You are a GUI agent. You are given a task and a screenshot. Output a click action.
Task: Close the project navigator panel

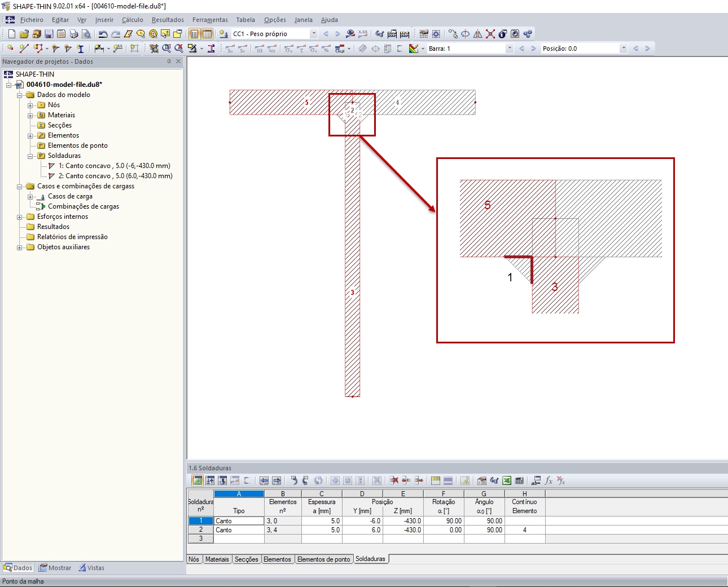(x=178, y=61)
